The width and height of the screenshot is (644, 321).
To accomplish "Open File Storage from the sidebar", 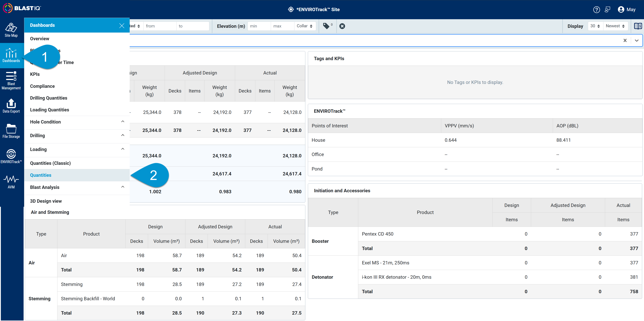I will [11, 131].
